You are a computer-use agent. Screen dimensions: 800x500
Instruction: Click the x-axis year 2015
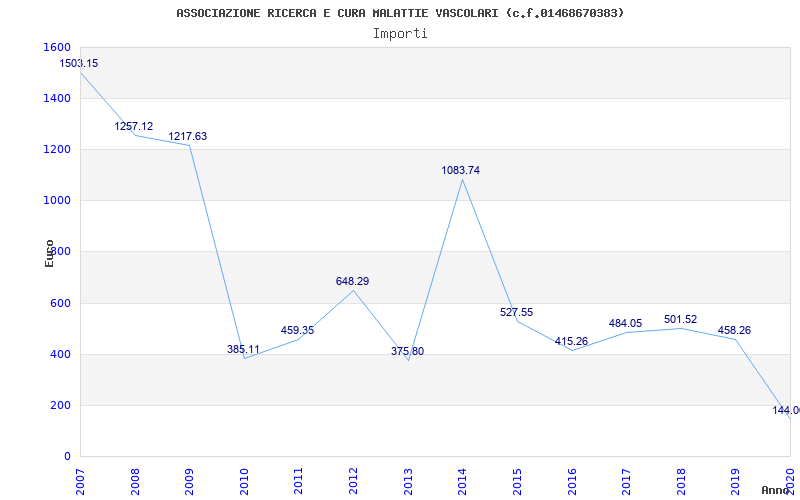(517, 481)
